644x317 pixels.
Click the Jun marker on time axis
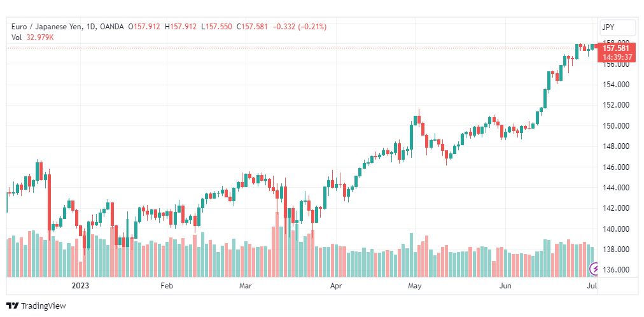point(505,286)
